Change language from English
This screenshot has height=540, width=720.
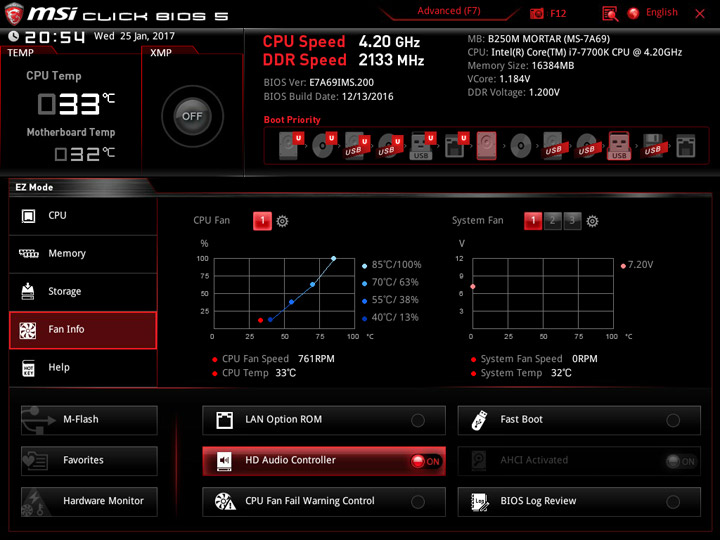point(662,12)
